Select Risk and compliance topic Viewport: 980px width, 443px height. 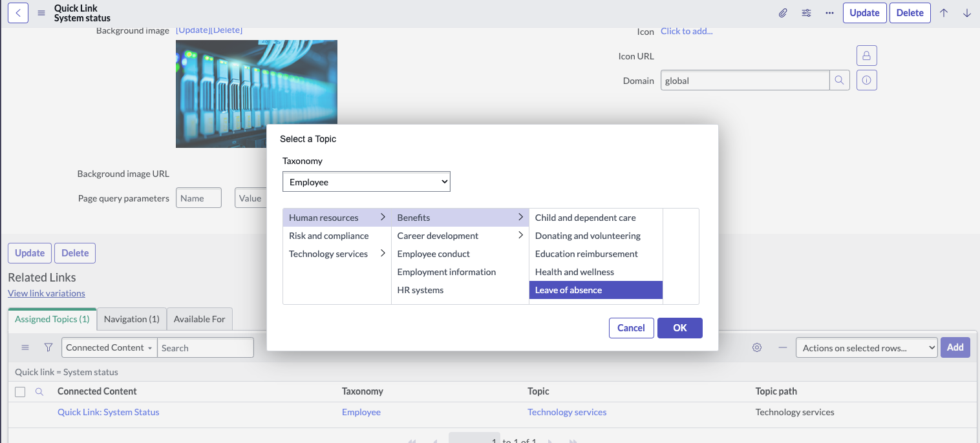click(x=337, y=236)
